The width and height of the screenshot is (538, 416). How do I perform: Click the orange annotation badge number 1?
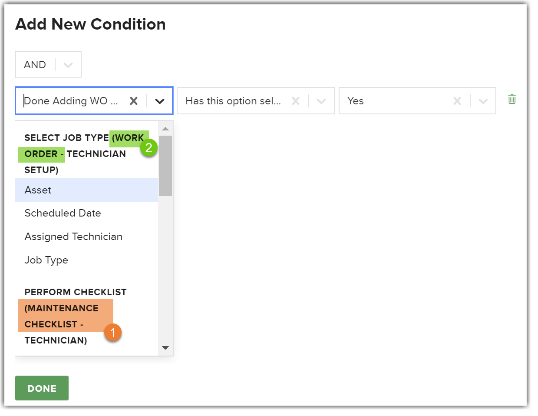[x=113, y=333]
